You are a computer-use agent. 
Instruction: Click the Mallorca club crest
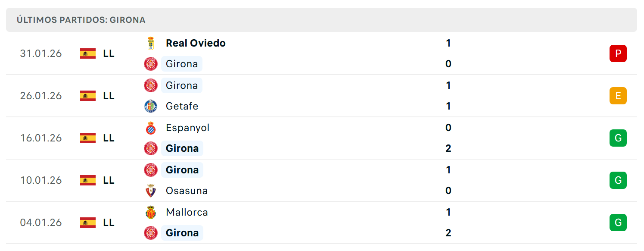(151, 212)
